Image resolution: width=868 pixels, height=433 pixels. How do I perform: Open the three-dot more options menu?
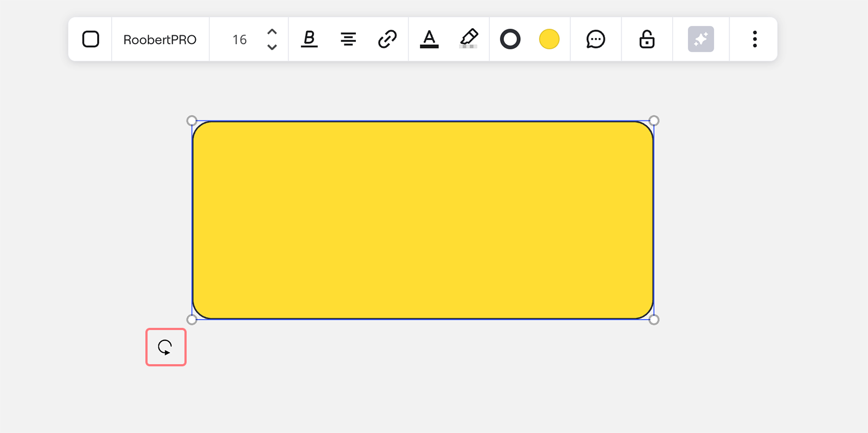755,39
